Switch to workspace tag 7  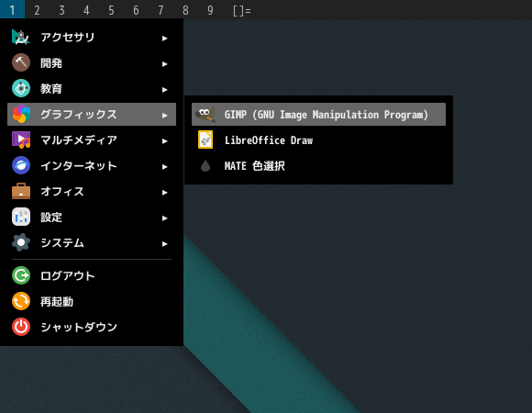point(161,10)
